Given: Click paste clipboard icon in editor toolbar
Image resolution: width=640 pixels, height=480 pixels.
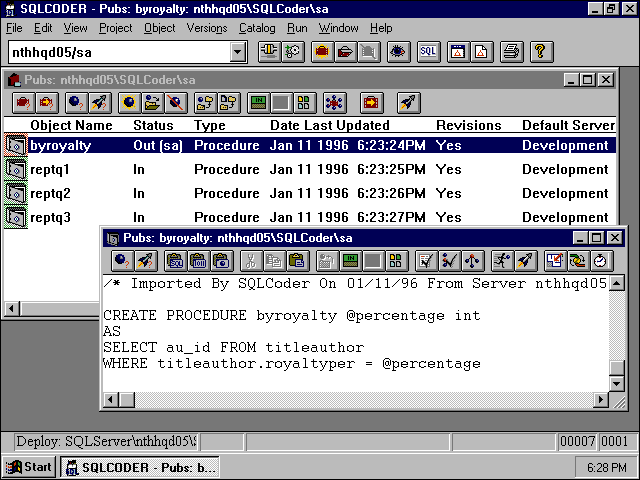Looking at the screenshot, I should click(x=296, y=261).
